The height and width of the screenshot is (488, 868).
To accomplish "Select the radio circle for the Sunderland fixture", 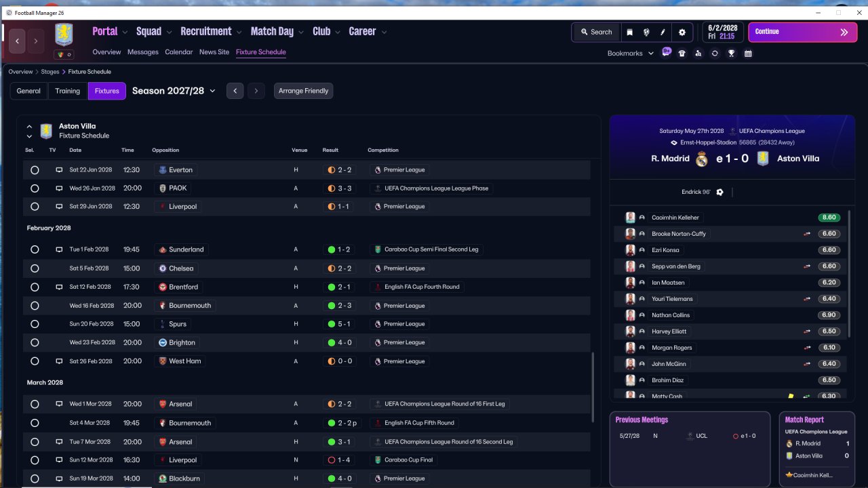I will pos(35,250).
